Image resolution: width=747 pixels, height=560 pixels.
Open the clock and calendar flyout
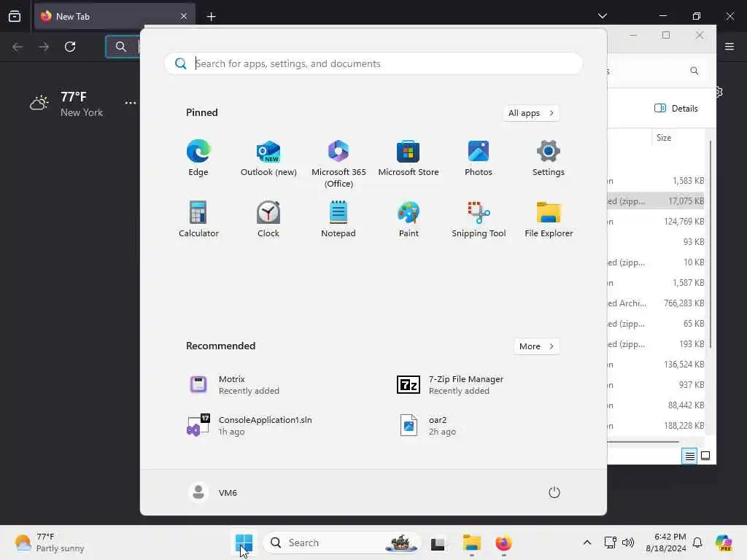click(666, 542)
